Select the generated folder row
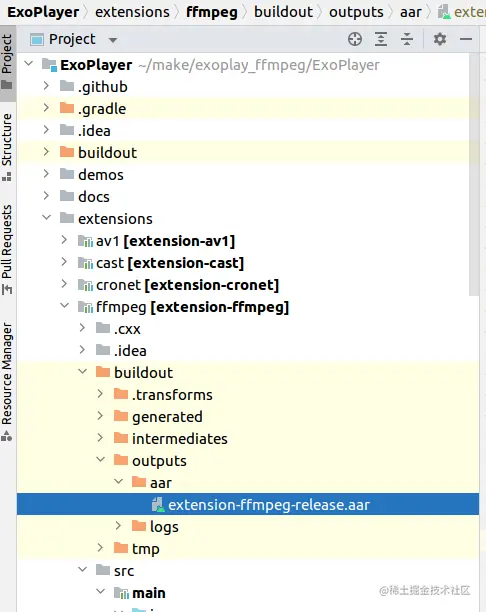The image size is (486, 612). click(x=248, y=417)
